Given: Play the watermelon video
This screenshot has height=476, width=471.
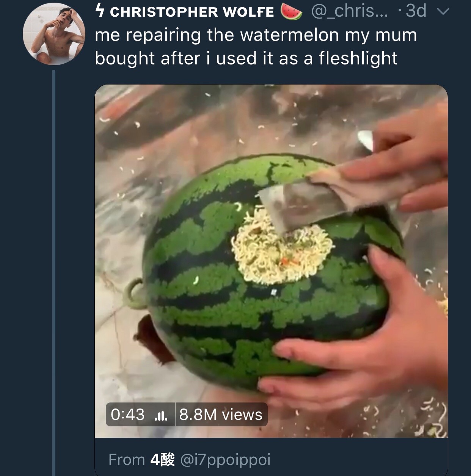Looking at the screenshot, I should 271,261.
